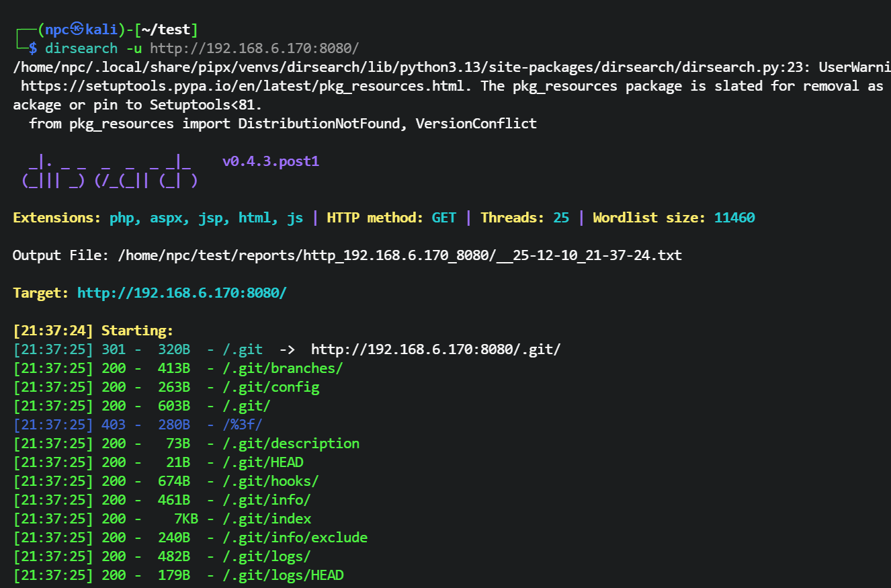The height and width of the screenshot is (588, 891).
Task: Click the /.git/config result path
Action: 270,387
